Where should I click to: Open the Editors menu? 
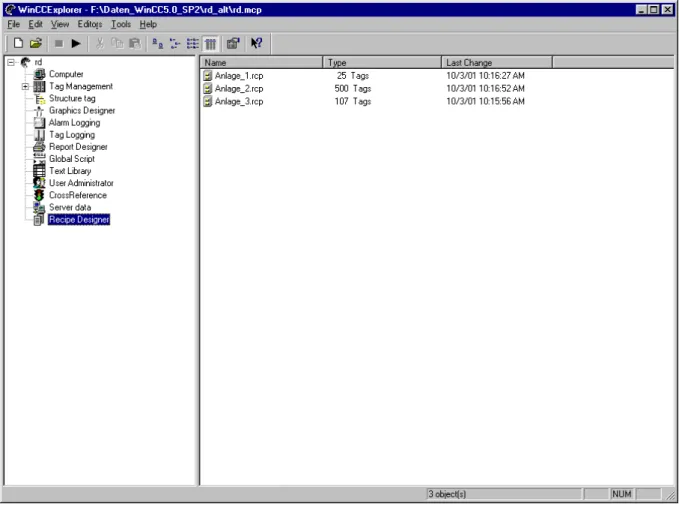point(90,24)
